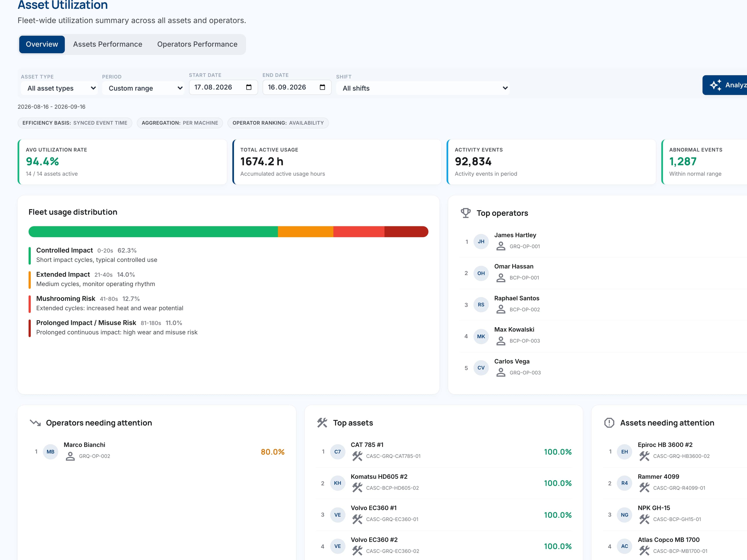
Task: Open the Shift dropdown showing All shifts
Action: tap(423, 88)
